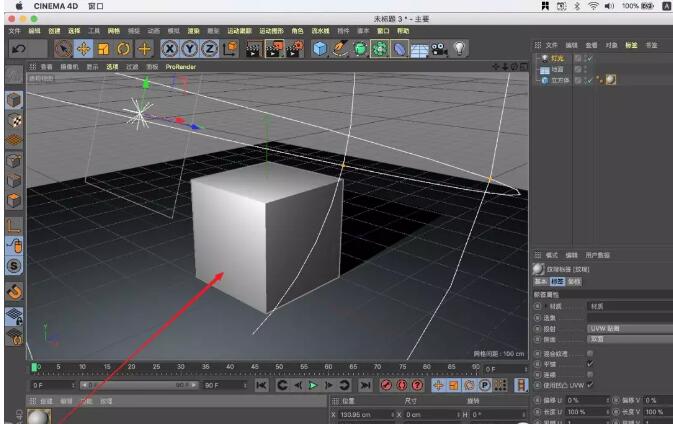Select the Move tool in toolbar
The height and width of the screenshot is (424, 673).
click(84, 49)
